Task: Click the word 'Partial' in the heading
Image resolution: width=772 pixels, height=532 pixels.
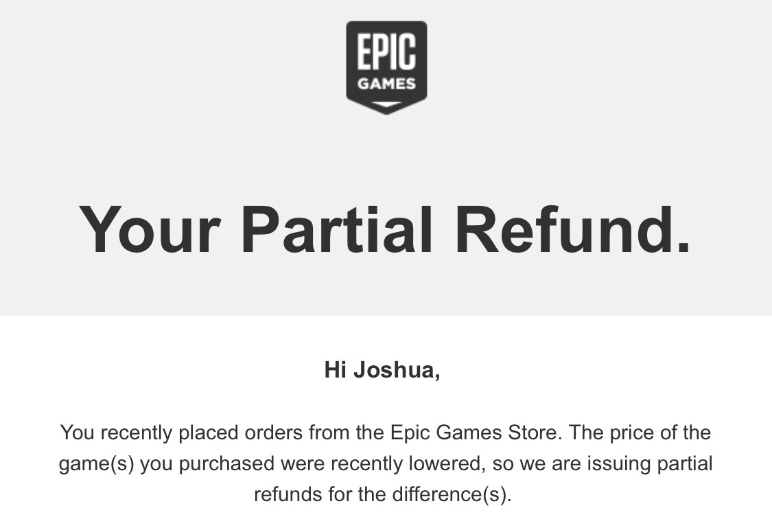Action: click(337, 230)
